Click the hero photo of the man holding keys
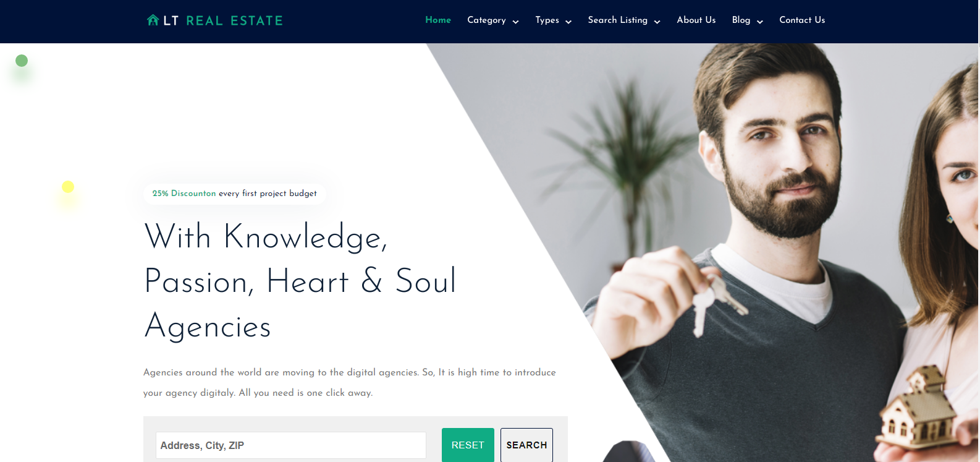 (741, 247)
